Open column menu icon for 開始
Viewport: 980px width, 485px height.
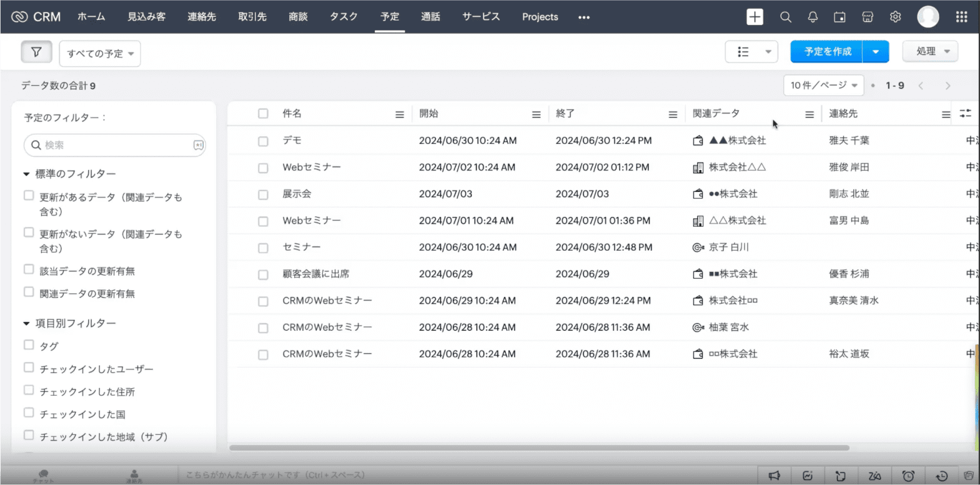pos(536,114)
